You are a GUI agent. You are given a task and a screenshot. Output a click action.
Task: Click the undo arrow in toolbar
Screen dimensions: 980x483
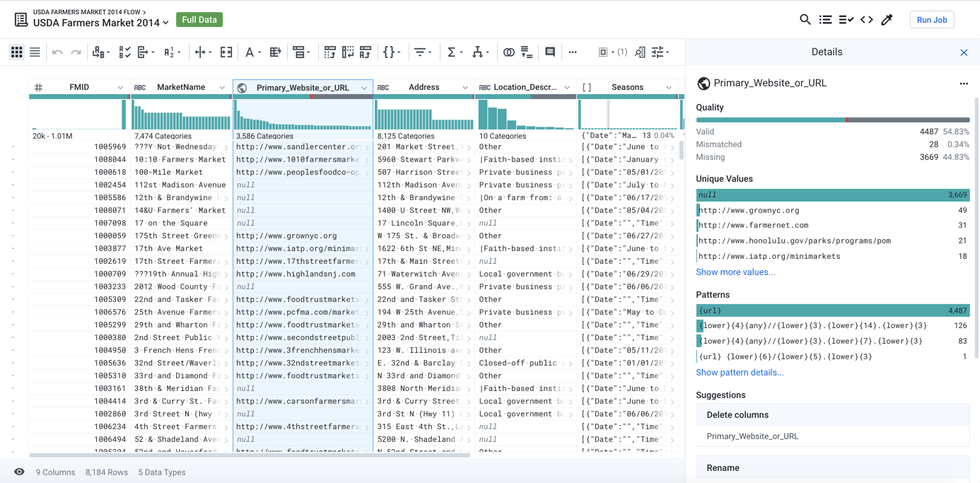pyautogui.click(x=57, y=52)
